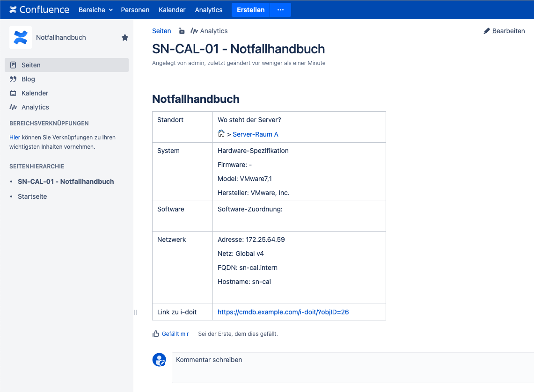Click the Notfallhandbuch space logo
Screen dimensions: 534x392
coord(21,37)
